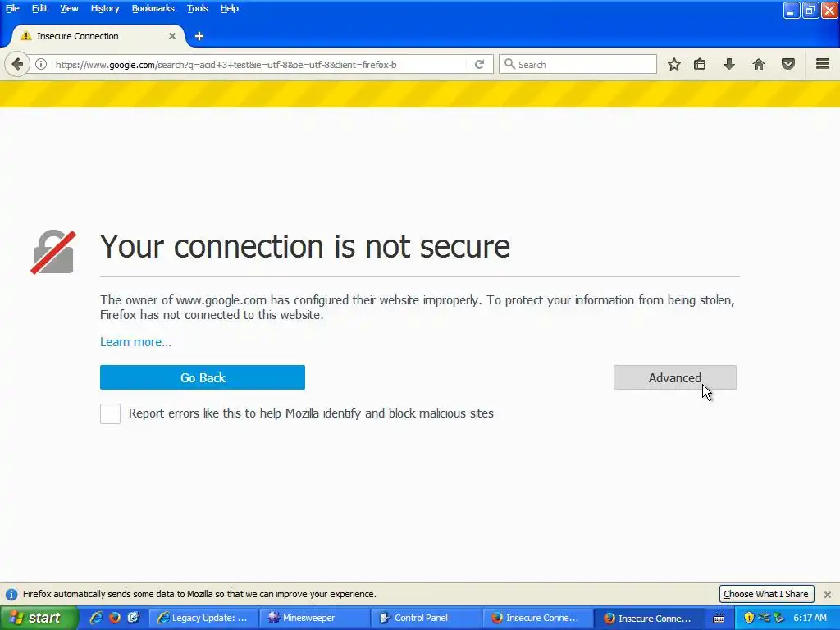Image resolution: width=840 pixels, height=630 pixels.
Task: Click the 6:17 AM system clock
Action: [810, 618]
